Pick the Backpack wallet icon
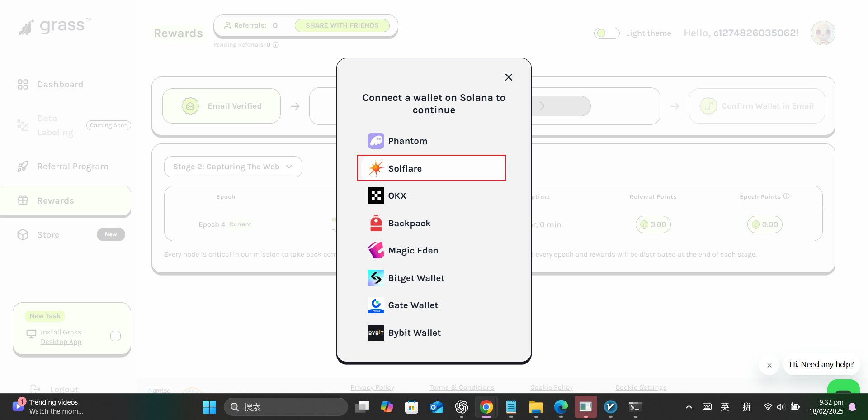The width and height of the screenshot is (868, 420). 376,223
